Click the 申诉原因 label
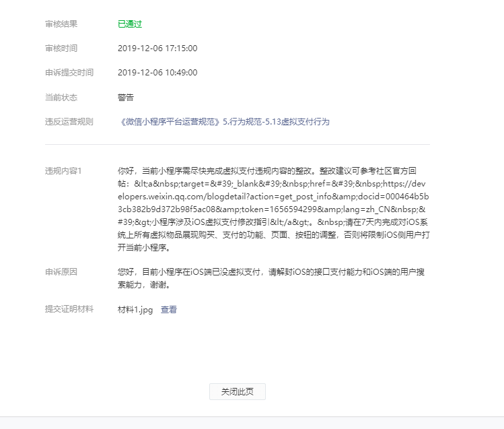 (61, 272)
